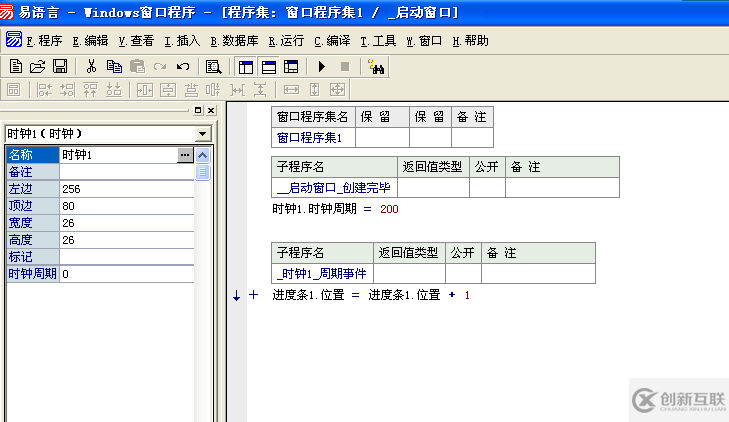Click the application icon in menu bar

click(x=13, y=40)
